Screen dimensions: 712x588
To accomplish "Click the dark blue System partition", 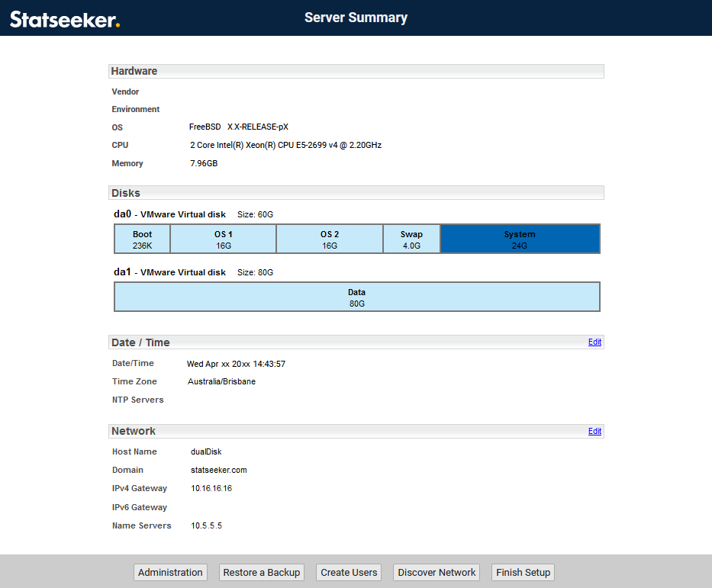I will (x=520, y=239).
